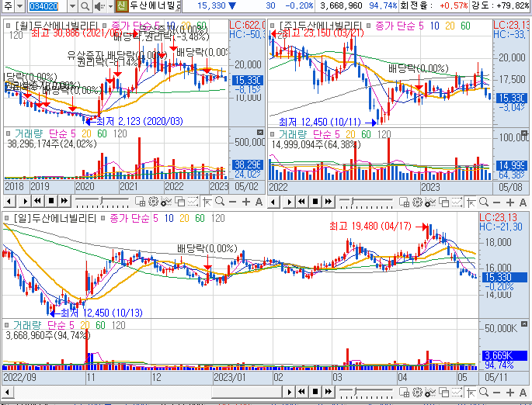Viewport: 532px width, 405px height.
Task: Open settings gear in daily chart toolbar
Action: (417, 392)
